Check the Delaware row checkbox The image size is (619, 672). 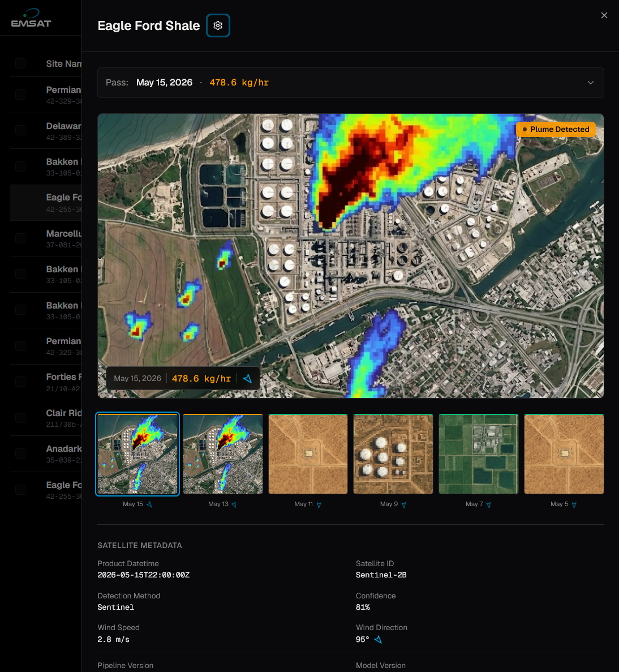pos(20,130)
